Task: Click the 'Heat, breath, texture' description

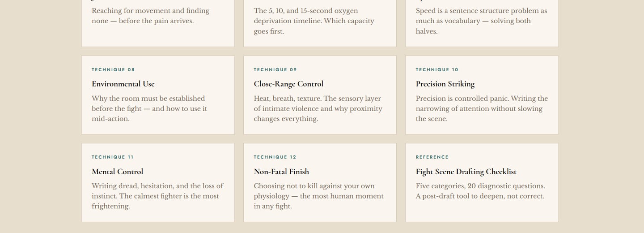Action: click(318, 108)
